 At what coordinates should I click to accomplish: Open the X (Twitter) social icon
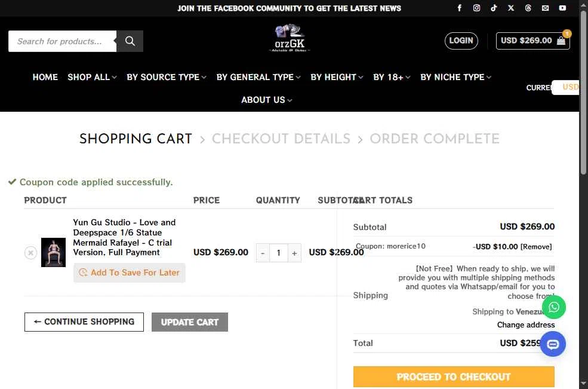511,8
